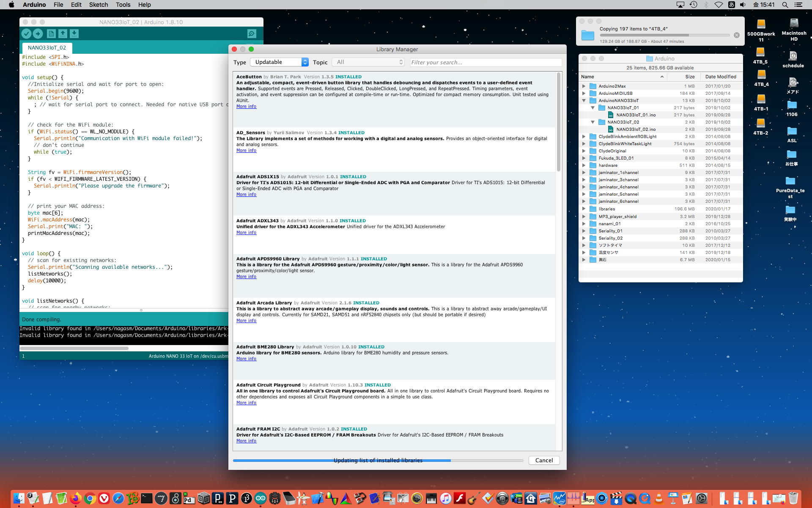Screen dimensions: 812x508
Task: Open Spotlight search in the menu bar
Action: pos(785,5)
